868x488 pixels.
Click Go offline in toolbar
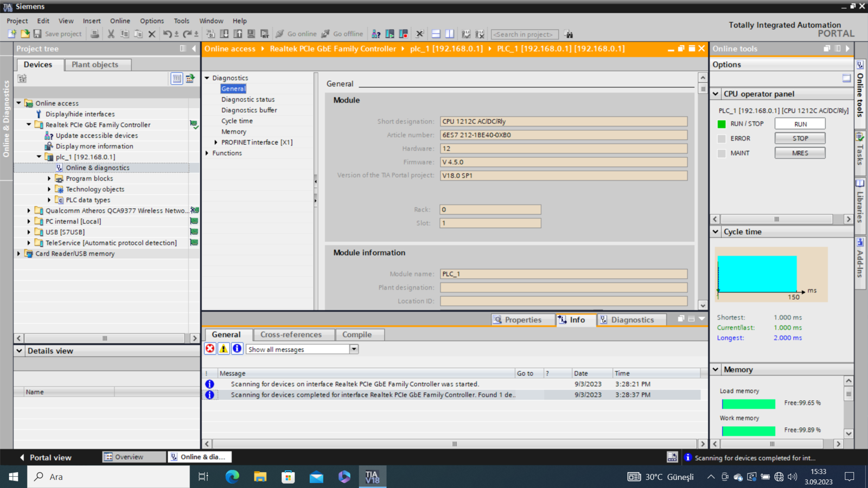pyautogui.click(x=342, y=34)
